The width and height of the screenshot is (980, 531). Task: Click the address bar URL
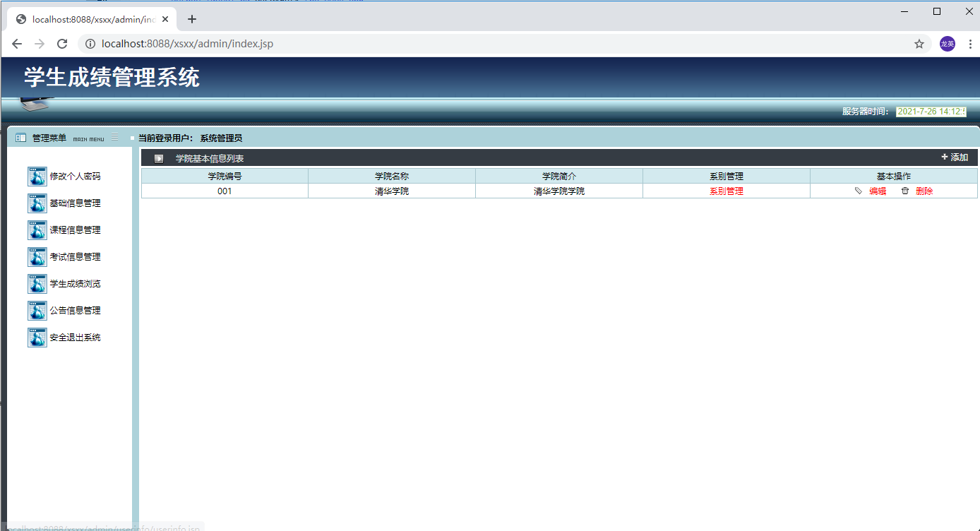[187, 44]
